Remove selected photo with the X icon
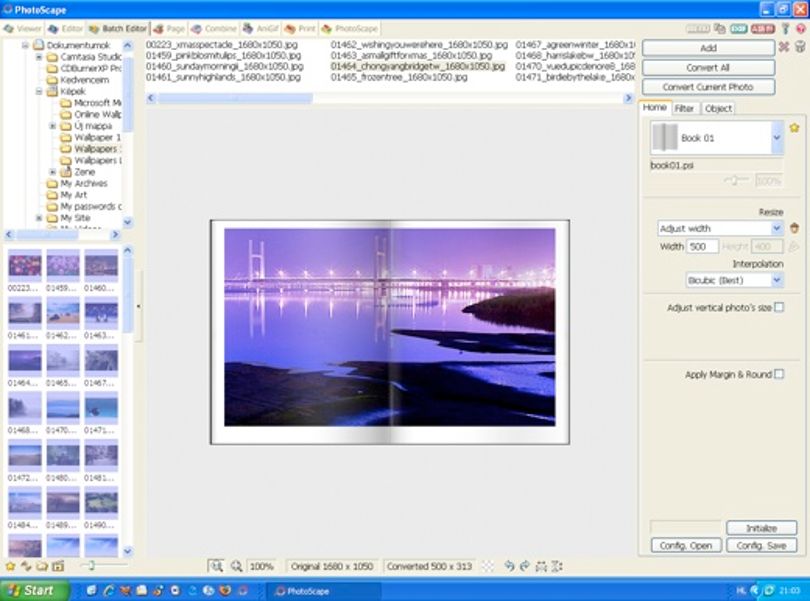 pos(784,47)
